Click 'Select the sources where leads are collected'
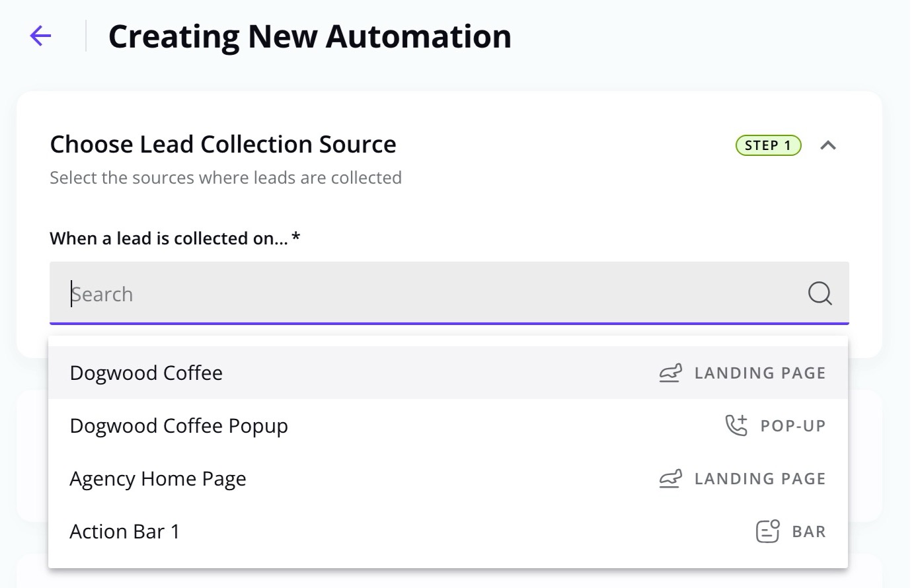914x588 pixels. click(x=226, y=178)
